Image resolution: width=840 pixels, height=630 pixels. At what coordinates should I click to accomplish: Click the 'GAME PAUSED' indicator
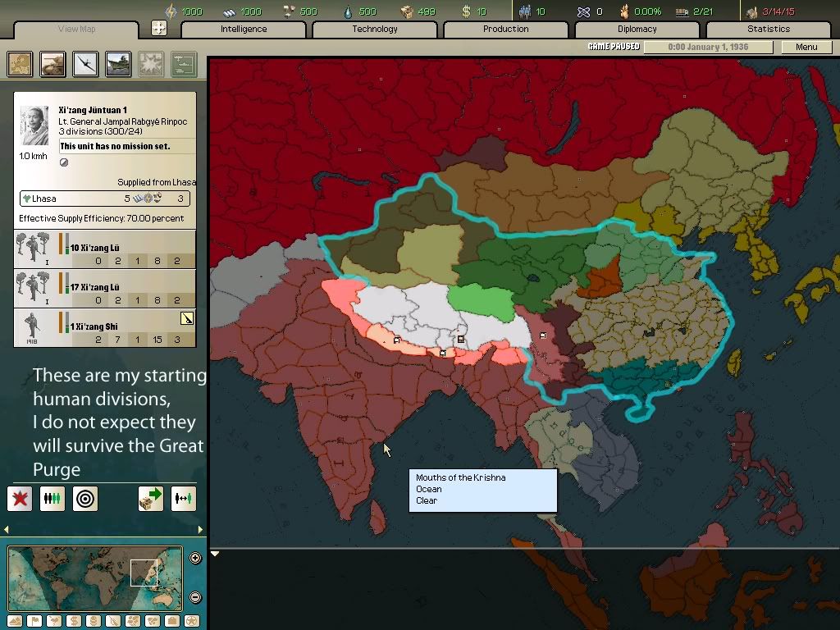614,47
